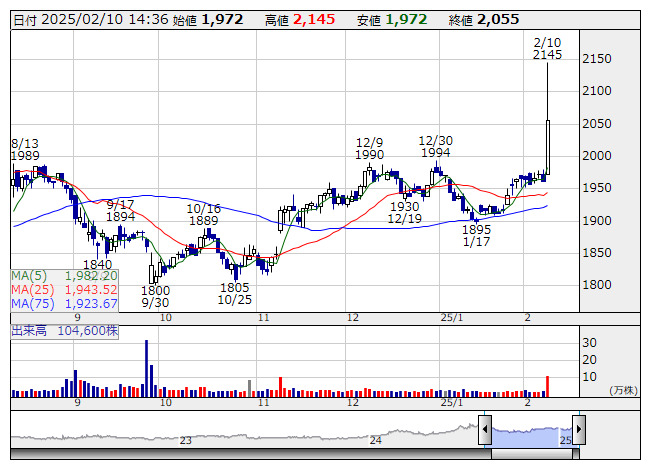The height and width of the screenshot is (470, 653).
Task: Click the 2000 price axis label
Action: click(x=597, y=156)
